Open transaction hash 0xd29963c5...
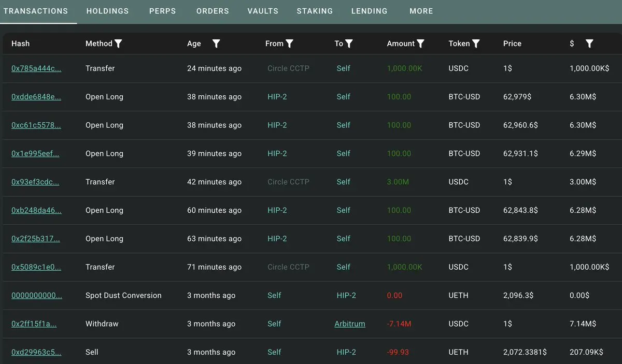622x364 pixels. pos(36,353)
